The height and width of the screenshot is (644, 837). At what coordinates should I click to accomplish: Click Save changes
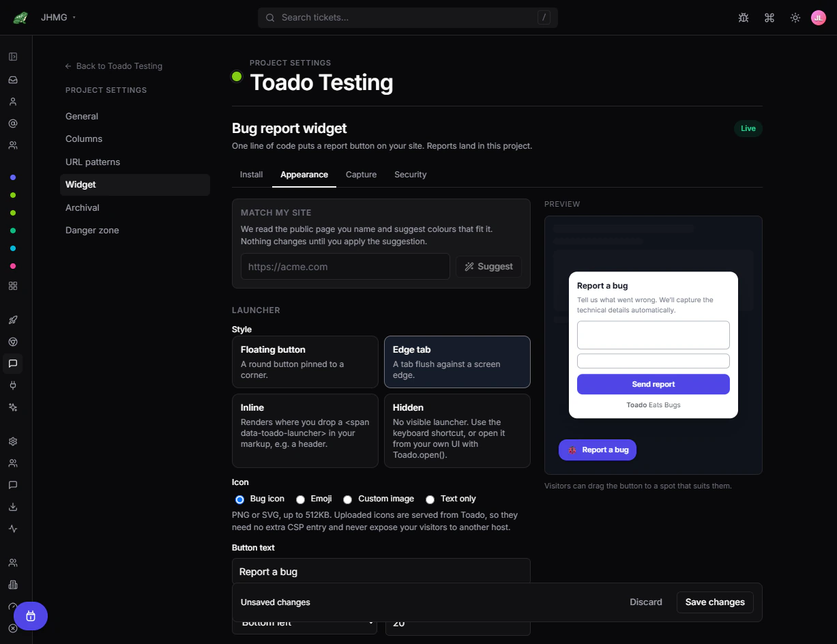[x=715, y=602]
